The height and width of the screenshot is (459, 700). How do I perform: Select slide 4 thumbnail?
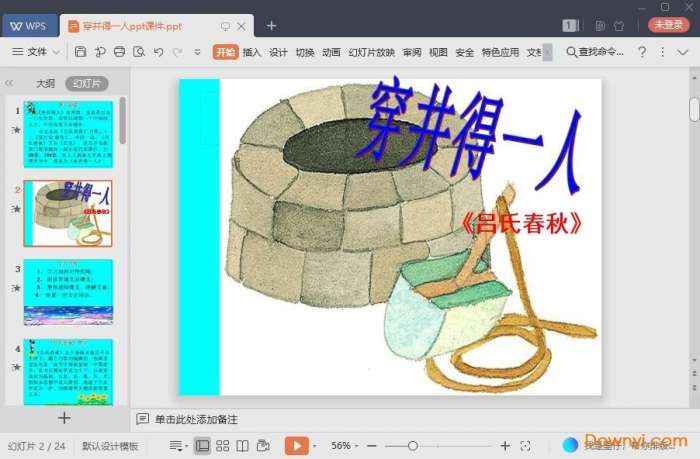(68, 372)
